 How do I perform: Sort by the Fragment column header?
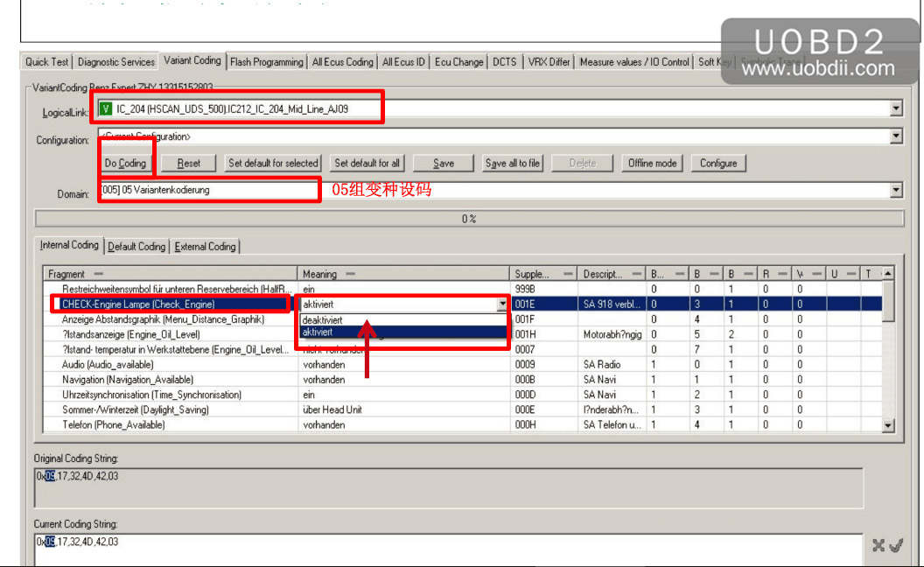(x=170, y=274)
